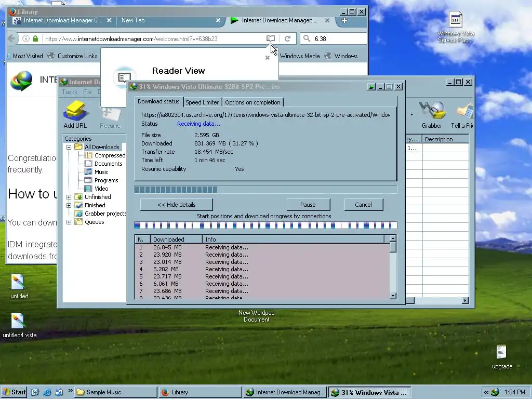The height and width of the screenshot is (399, 532).
Task: Open the Most Visited bookmark
Action: point(28,56)
